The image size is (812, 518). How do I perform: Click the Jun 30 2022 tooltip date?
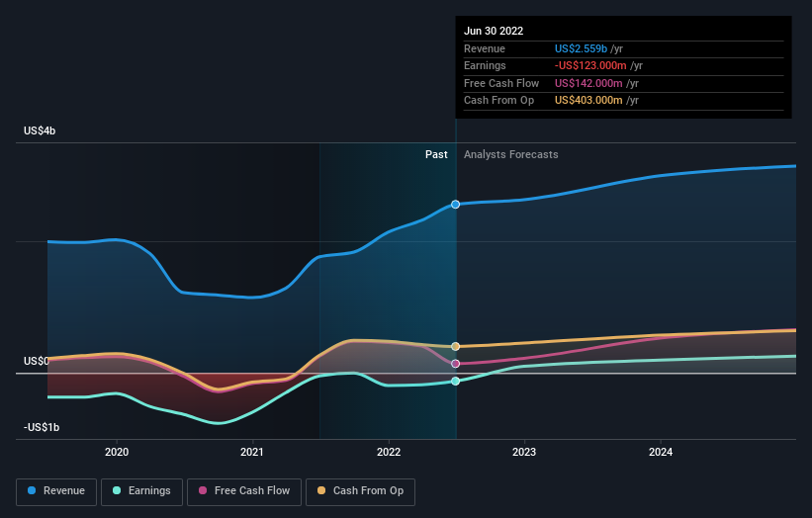494,31
